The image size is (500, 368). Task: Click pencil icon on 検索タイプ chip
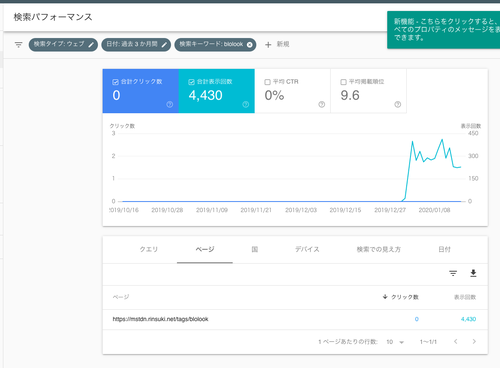91,45
